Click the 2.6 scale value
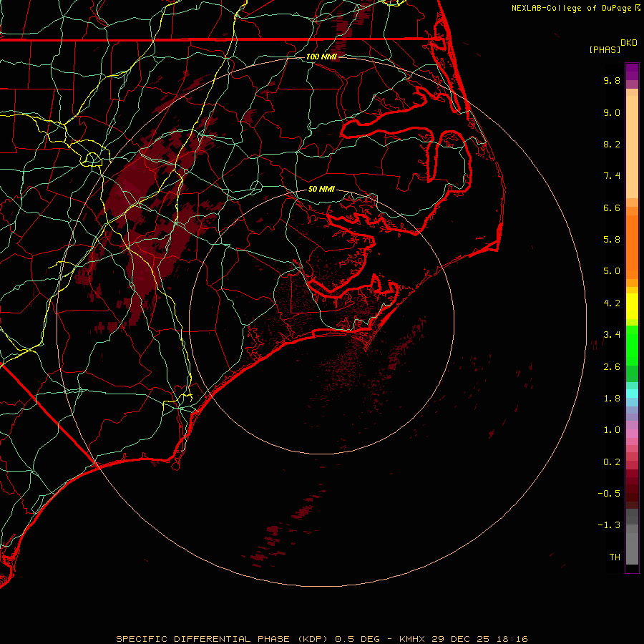 (612, 367)
